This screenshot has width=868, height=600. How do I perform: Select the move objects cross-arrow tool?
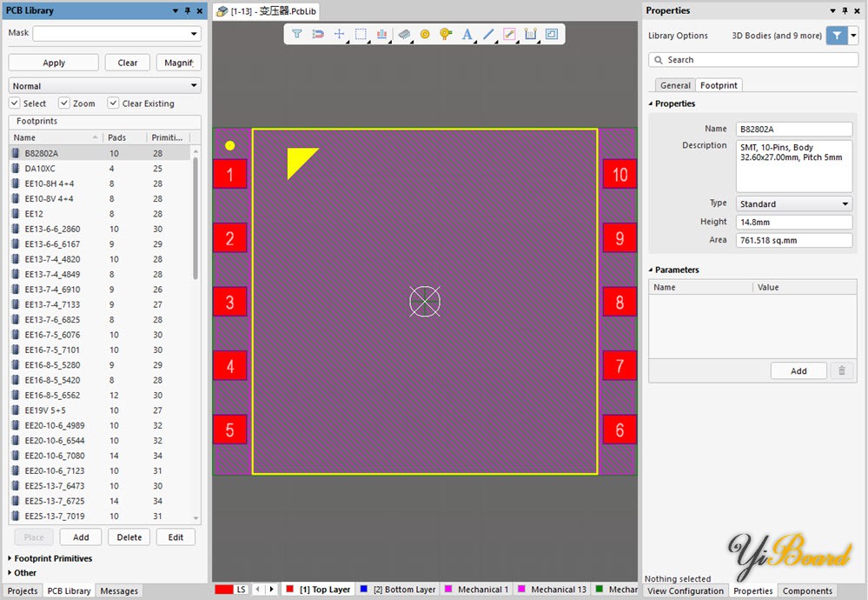click(340, 35)
